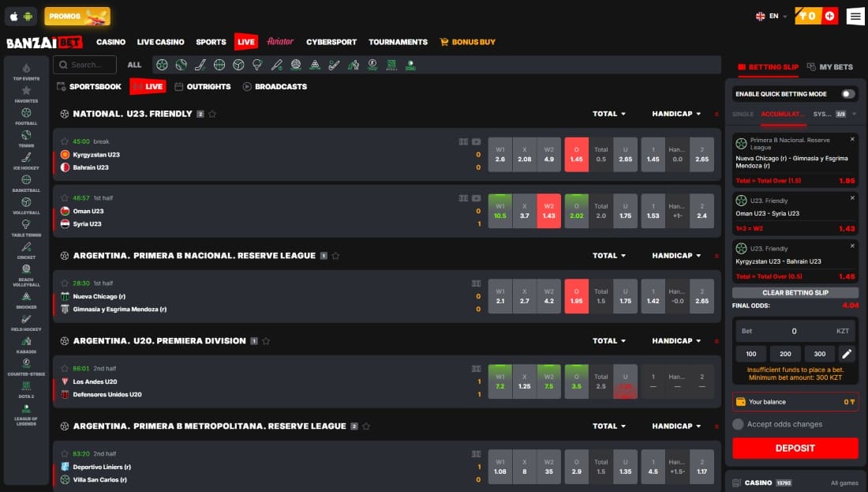Favorite the Nueva Chicago (r) match

pos(64,284)
